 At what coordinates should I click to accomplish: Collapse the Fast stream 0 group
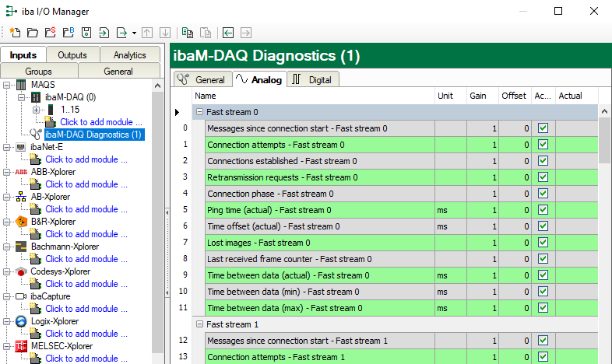(199, 112)
